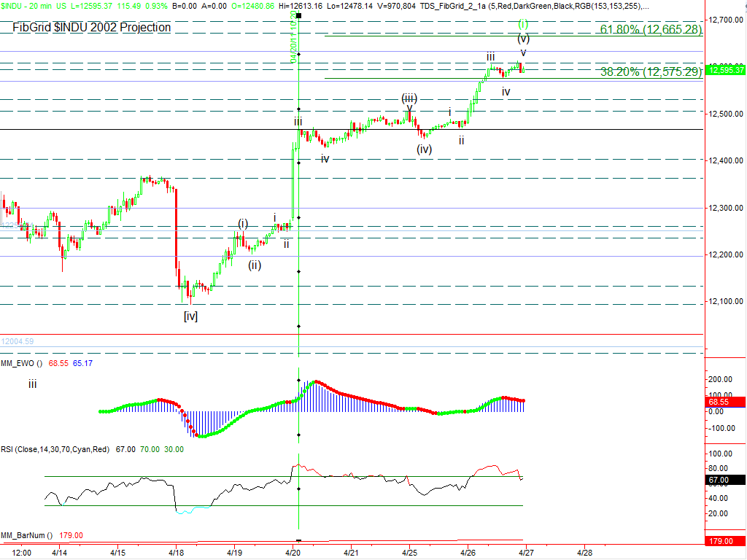
Task: Click the light blue 12004.59 price label
Action: point(18,341)
